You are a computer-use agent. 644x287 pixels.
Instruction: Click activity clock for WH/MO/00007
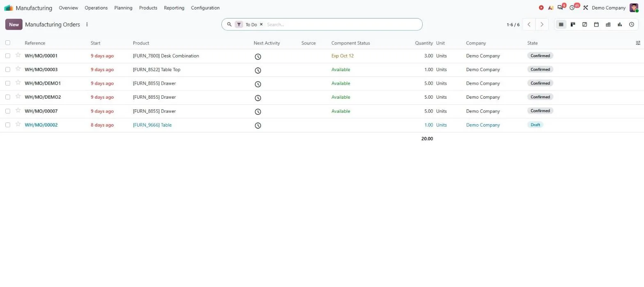(x=258, y=112)
